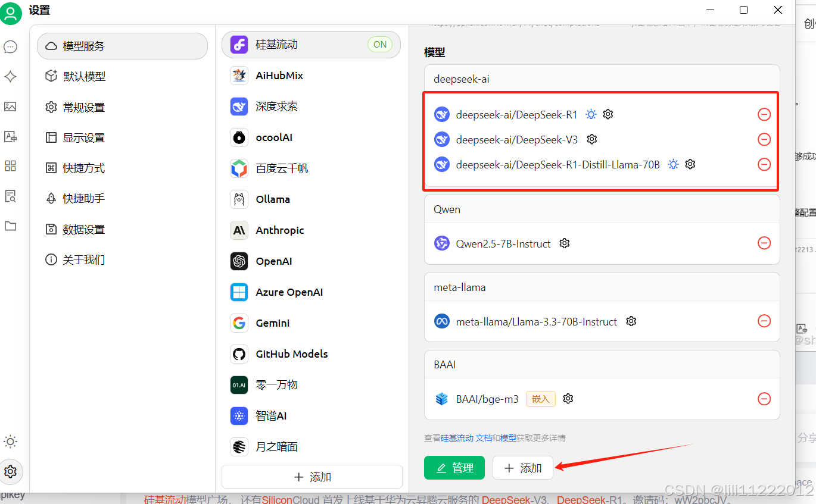Open settings gear for DeepSeek-R1-Distill-Llama-70B
This screenshot has width=816, height=504.
click(x=690, y=164)
